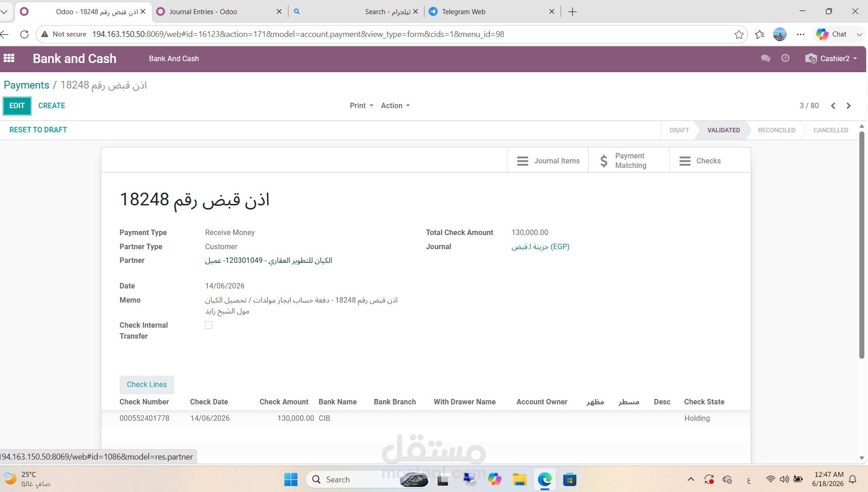Open the notifications bell icon
Screen dimensions: 868x492
pos(852,479)
